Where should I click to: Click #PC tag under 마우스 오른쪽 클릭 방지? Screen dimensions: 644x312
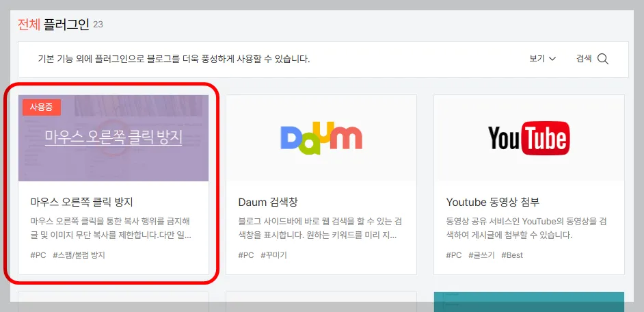tap(38, 255)
